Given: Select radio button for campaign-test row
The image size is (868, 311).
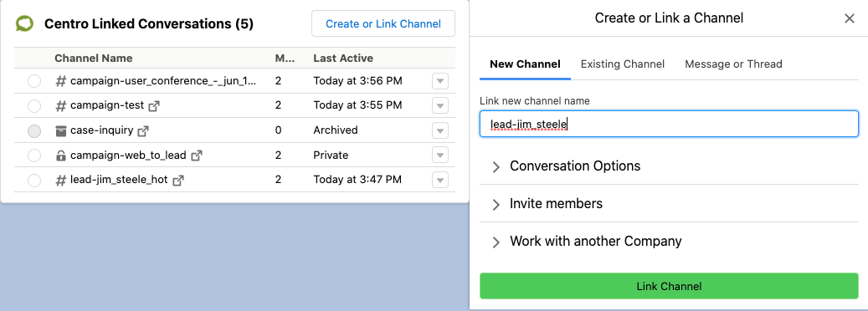Looking at the screenshot, I should (x=34, y=105).
